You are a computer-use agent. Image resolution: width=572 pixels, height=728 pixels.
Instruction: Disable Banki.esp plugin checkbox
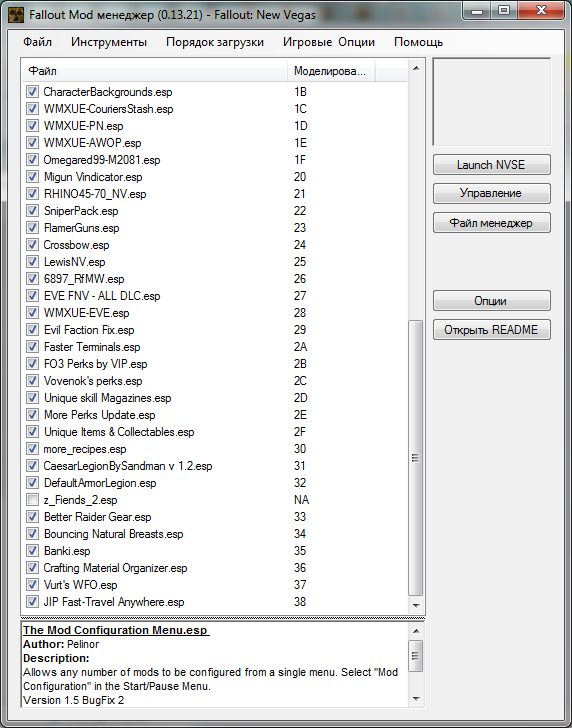32,551
